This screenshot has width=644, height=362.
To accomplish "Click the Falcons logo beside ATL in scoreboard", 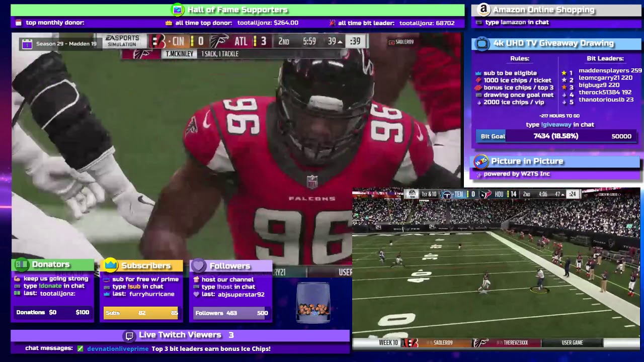I will (x=219, y=41).
